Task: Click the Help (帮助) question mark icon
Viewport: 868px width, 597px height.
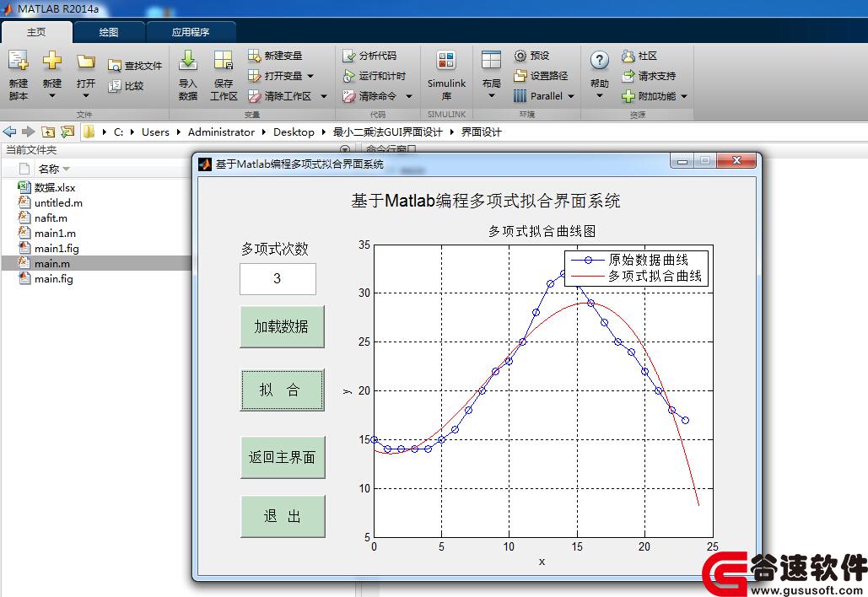Action: click(x=600, y=61)
